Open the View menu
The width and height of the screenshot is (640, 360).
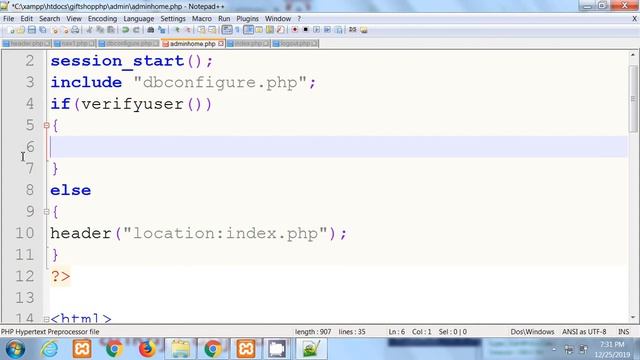(74, 19)
